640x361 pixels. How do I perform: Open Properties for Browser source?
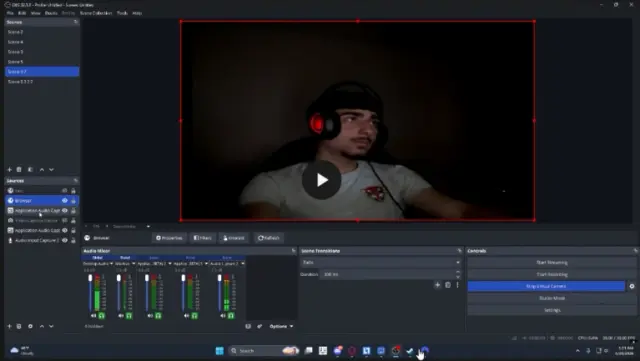[x=169, y=238]
